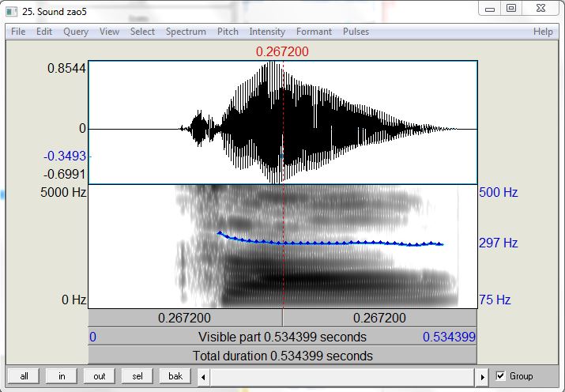Screen dimensions: 565x392
Task: Open the Edit menu
Action: click(x=44, y=32)
